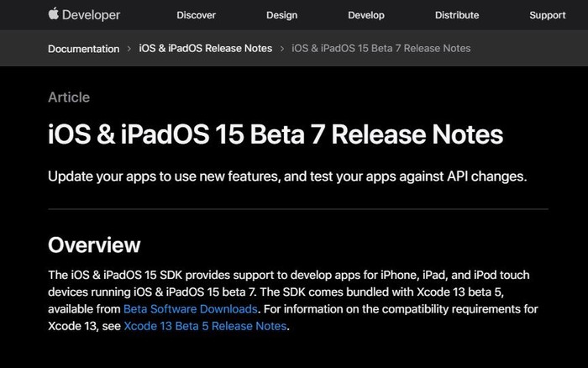Open the Distribute menu

[x=457, y=15]
